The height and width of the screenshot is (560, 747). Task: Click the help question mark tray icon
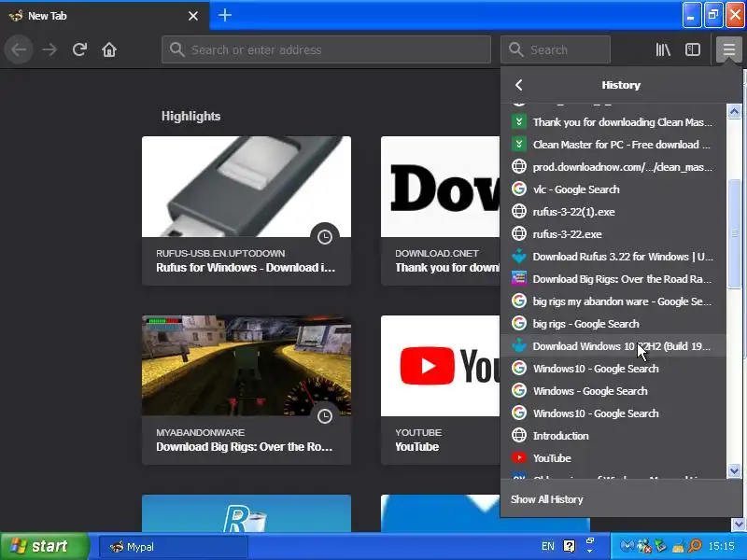(x=570, y=546)
